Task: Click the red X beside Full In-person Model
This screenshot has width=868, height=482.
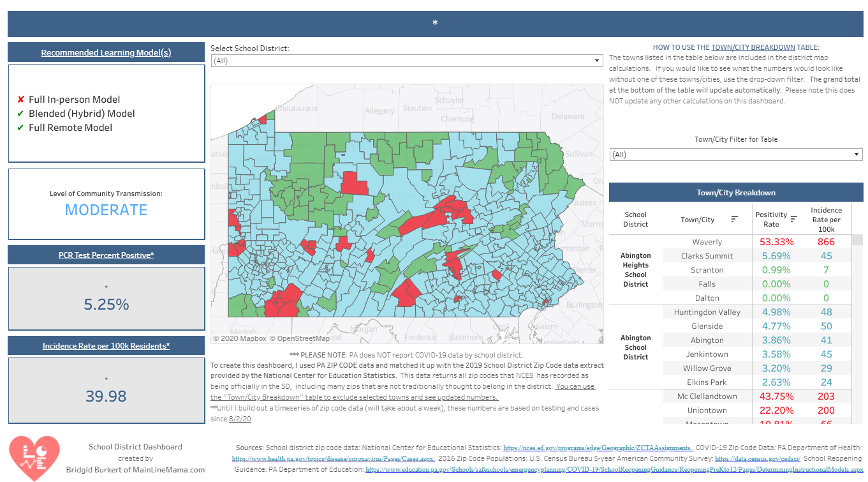Action: pos(22,100)
